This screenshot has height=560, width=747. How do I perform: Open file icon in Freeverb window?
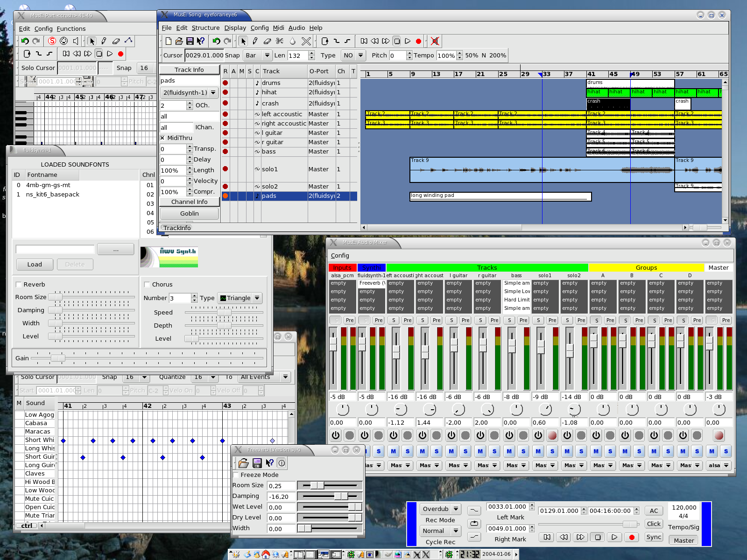click(243, 463)
